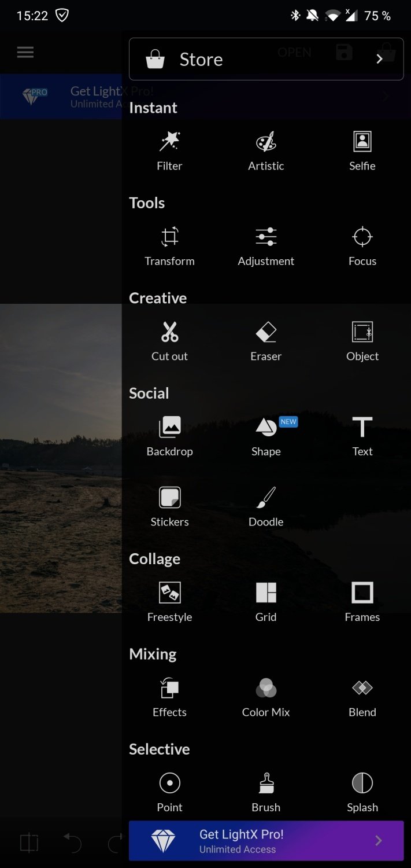Select the Shape tool marked NEW
Image resolution: width=411 pixels, height=868 pixels.
point(266,436)
